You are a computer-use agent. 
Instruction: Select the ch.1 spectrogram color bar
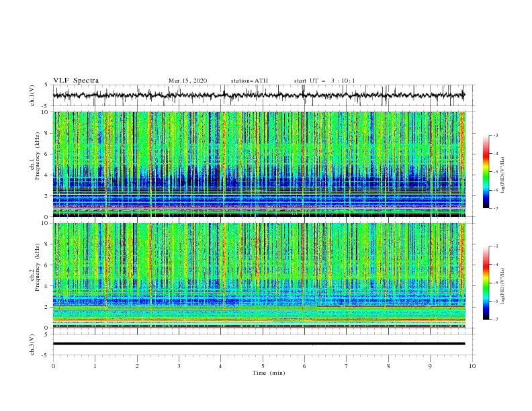(486, 172)
